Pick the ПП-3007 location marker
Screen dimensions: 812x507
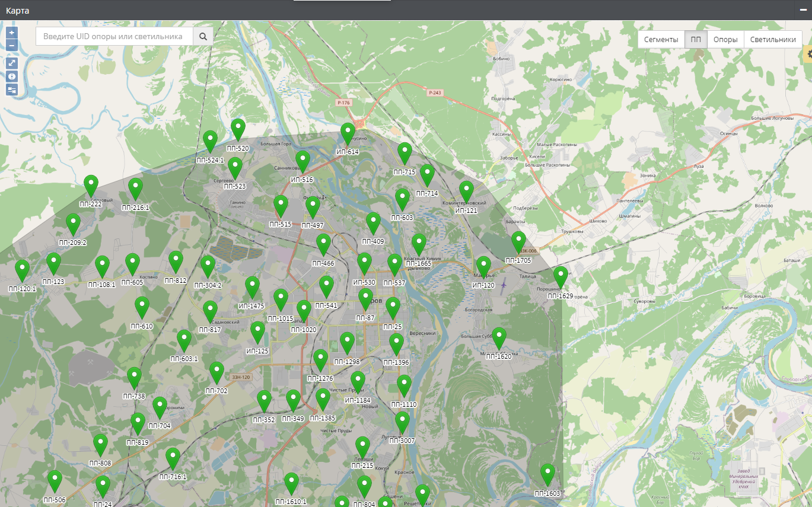402,422
